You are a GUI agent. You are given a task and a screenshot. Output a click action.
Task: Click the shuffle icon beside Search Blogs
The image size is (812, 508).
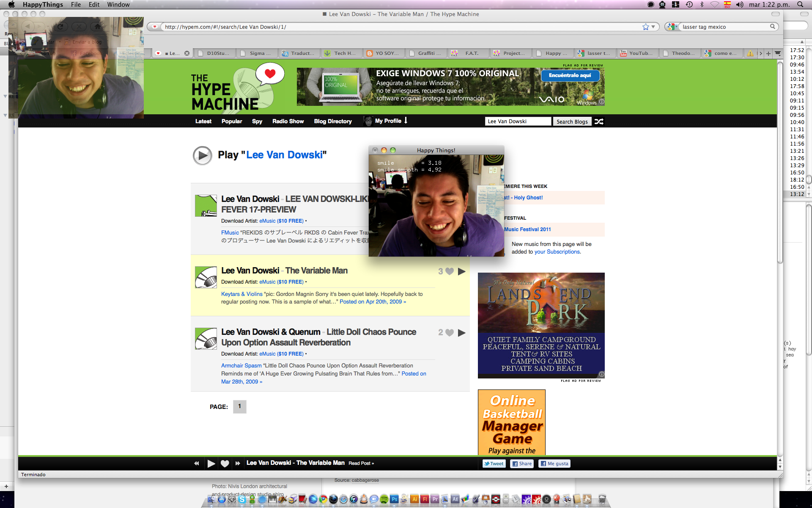pyautogui.click(x=599, y=121)
